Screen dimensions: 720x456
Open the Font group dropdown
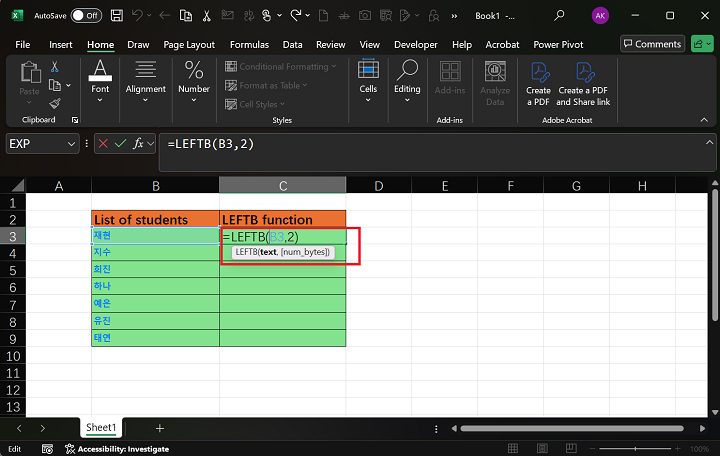pos(100,78)
